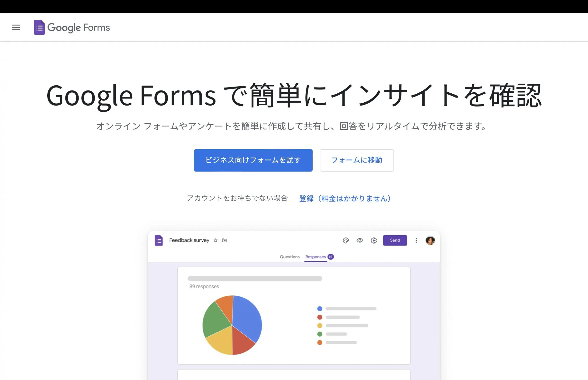Viewport: 588px width, 380px height.
Task: Click the yellow legend dot
Action: click(320, 326)
